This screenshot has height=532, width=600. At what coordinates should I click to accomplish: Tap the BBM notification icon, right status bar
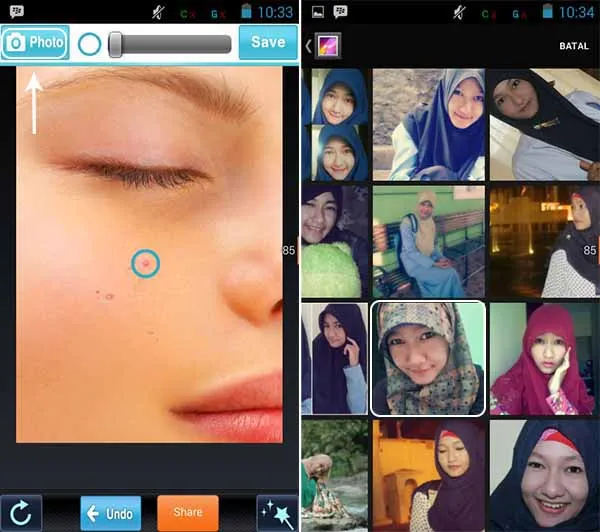[x=340, y=12]
